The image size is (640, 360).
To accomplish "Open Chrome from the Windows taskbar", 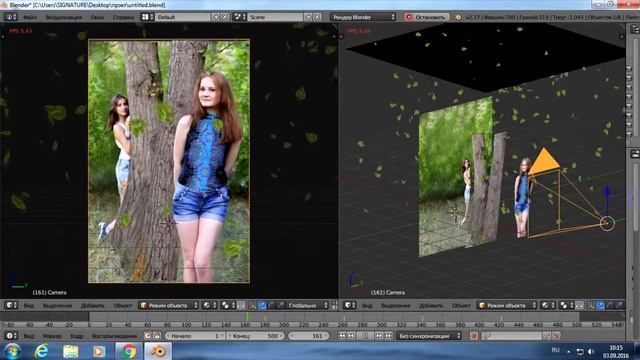I will [128, 351].
